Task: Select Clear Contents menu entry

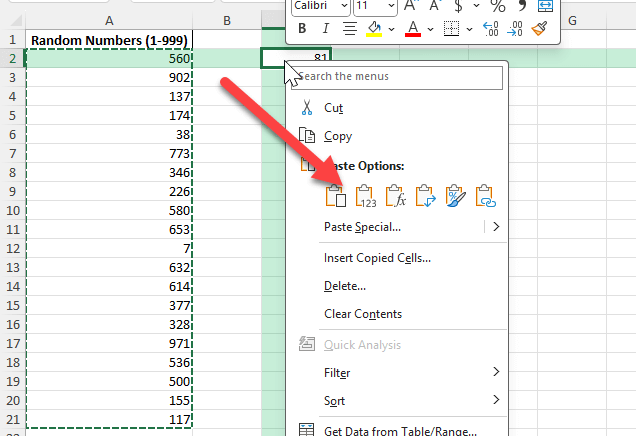Action: point(363,314)
